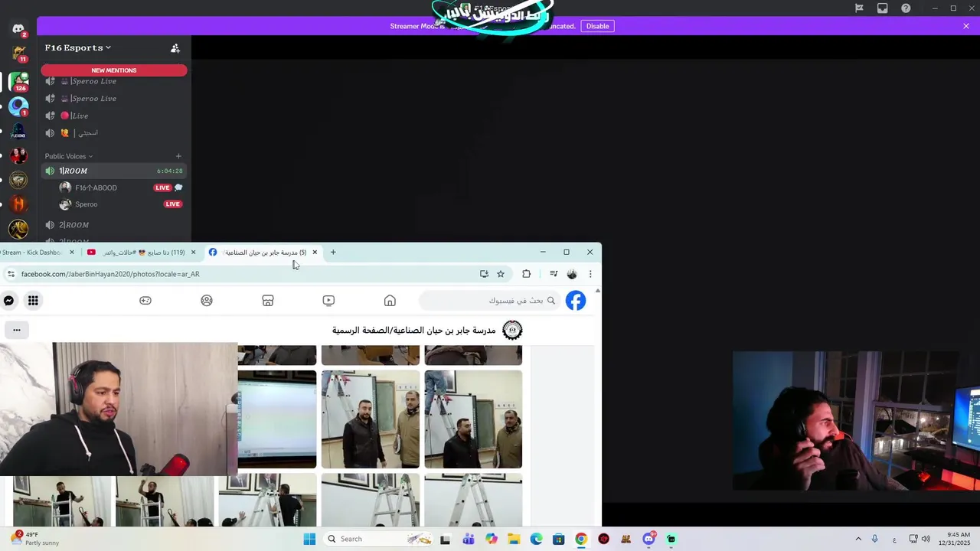Open the Facebook menu grid icon
The width and height of the screenshot is (980, 551).
pyautogui.click(x=33, y=301)
